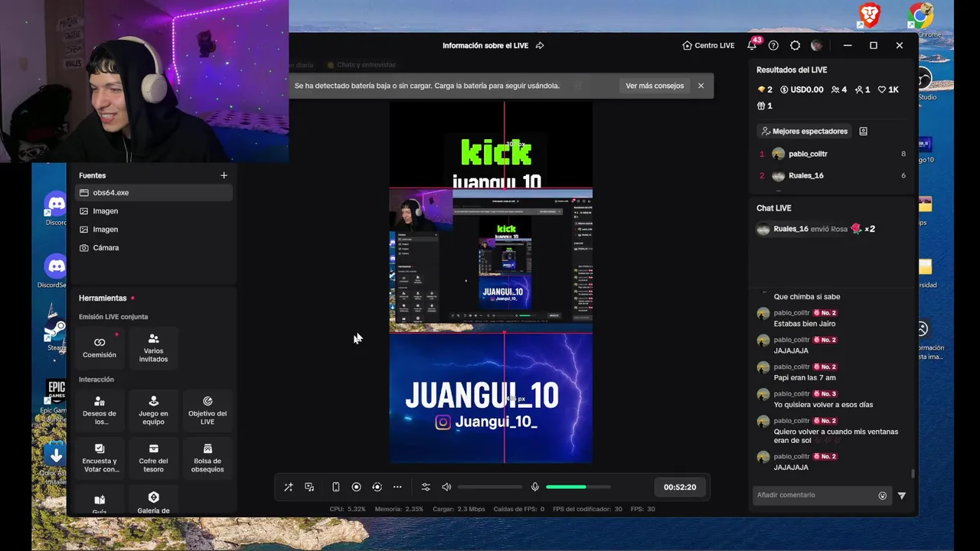Open the Objetivo del LIVE tool
Image resolution: width=980 pixels, height=551 pixels.
[x=207, y=410]
